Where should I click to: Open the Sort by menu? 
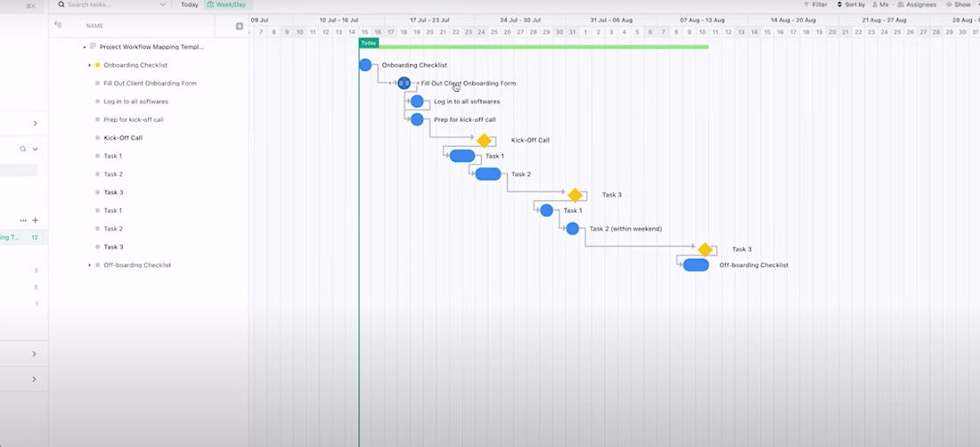(851, 4)
